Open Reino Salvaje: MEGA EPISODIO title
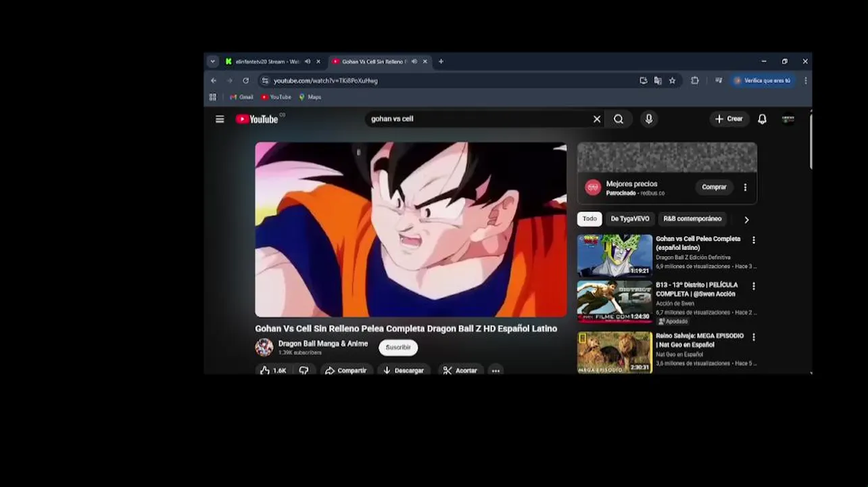Screen dimensions: 868x487 (700, 340)
